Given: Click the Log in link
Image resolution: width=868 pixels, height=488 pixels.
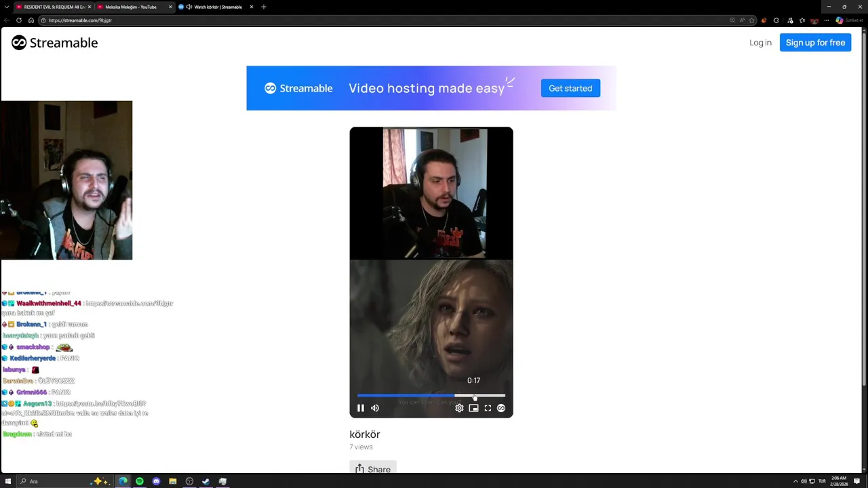Looking at the screenshot, I should (760, 43).
